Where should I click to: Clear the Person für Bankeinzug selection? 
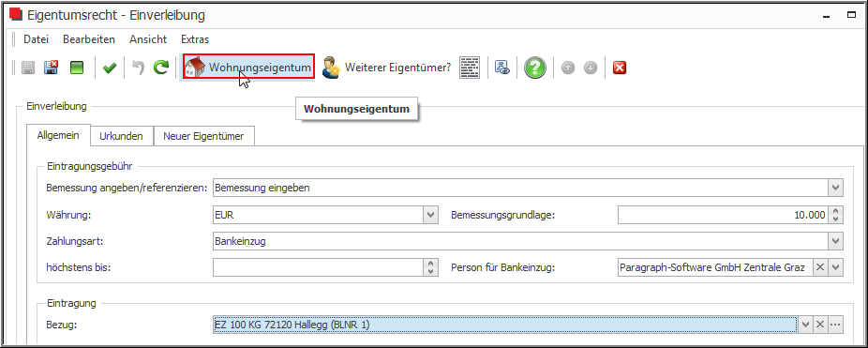[820, 267]
